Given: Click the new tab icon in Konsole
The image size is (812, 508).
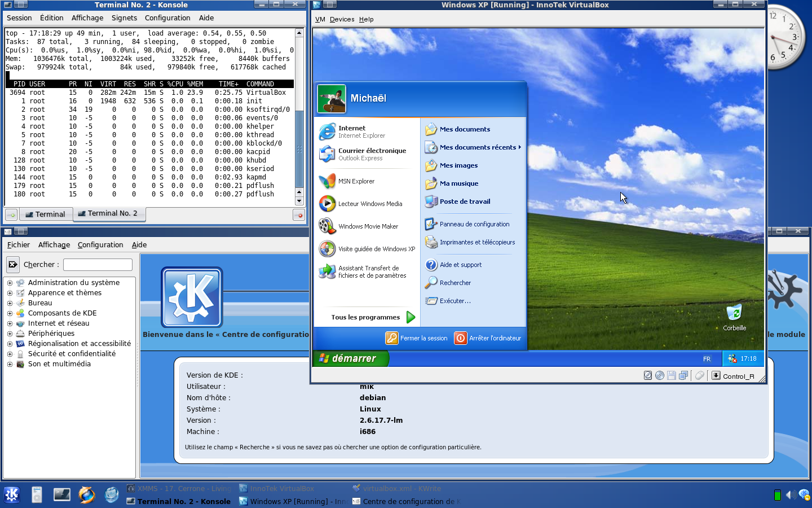Looking at the screenshot, I should pyautogui.click(x=11, y=214).
